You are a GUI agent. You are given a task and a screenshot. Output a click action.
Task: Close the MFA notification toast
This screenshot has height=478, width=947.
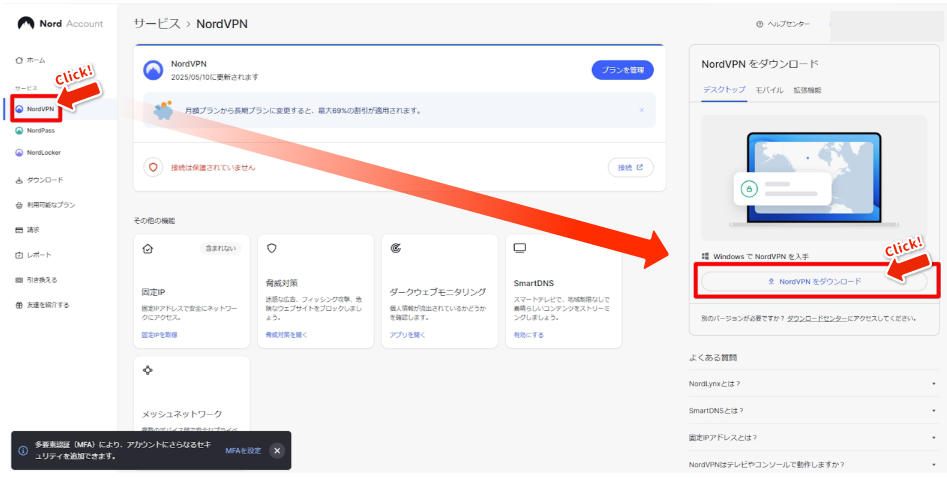pyautogui.click(x=277, y=451)
